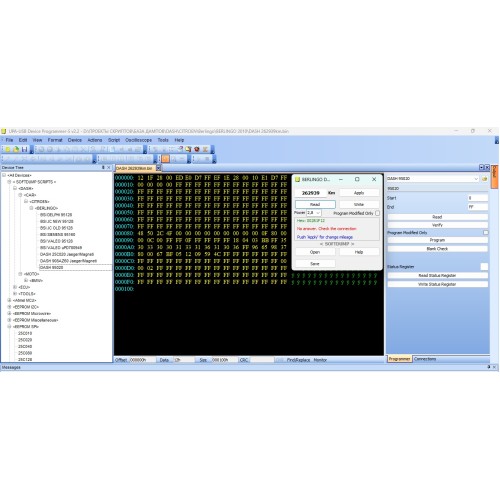Close the Messages panel
This screenshot has width=500, height=500.
[x=495, y=367]
